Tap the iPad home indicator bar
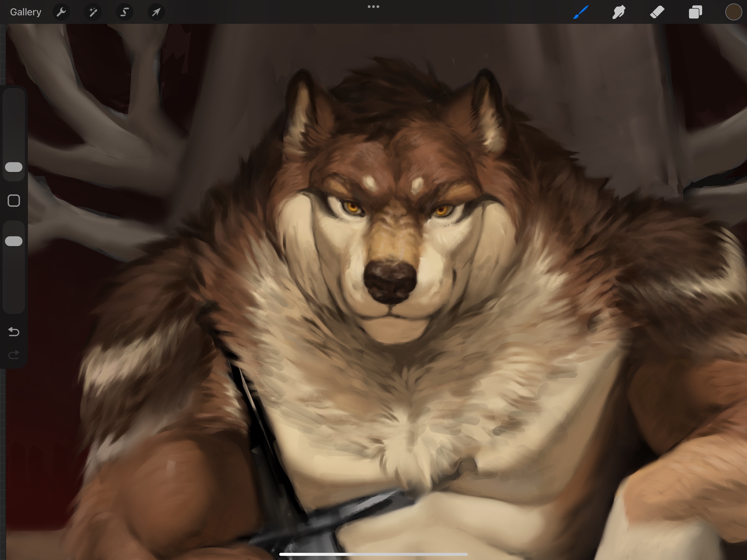 coord(373,554)
